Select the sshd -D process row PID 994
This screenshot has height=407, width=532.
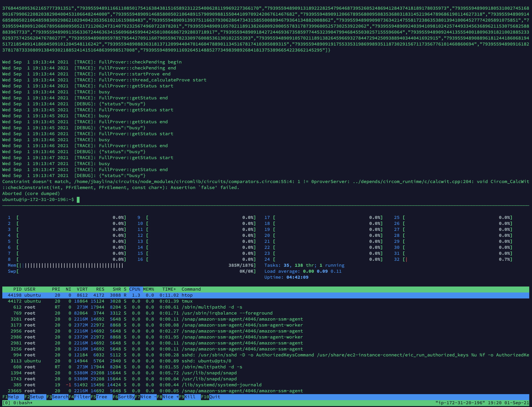click(x=266, y=355)
